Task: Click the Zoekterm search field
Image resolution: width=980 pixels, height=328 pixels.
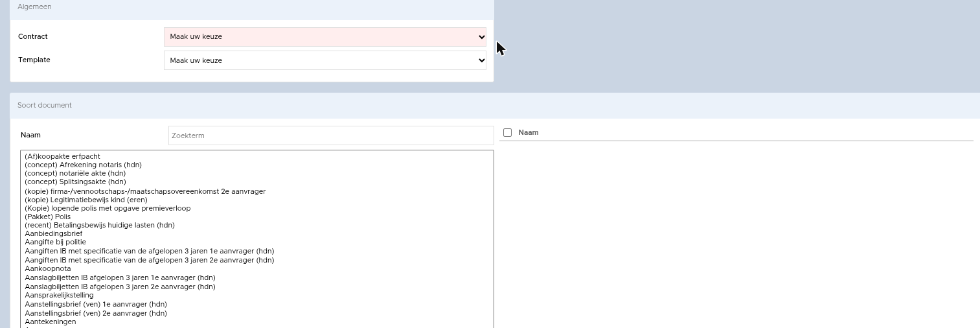Action: (x=331, y=135)
